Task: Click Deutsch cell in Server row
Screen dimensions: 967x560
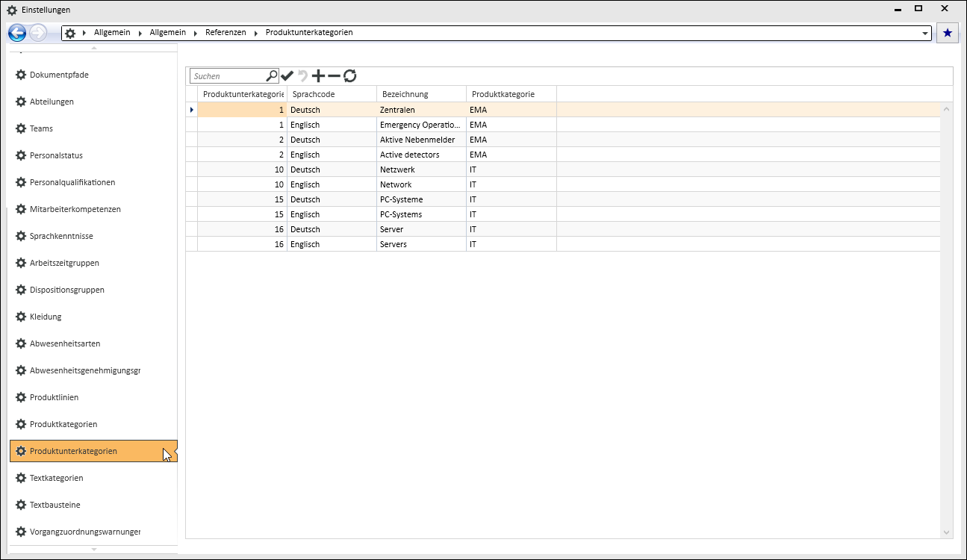Action: [332, 229]
